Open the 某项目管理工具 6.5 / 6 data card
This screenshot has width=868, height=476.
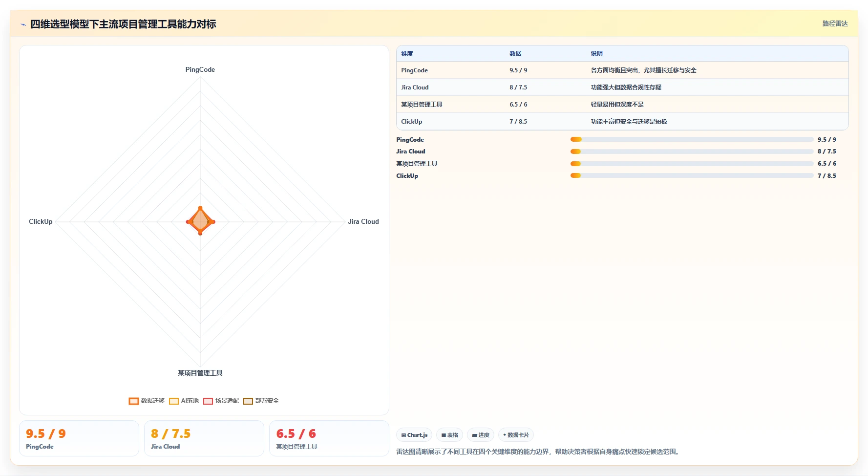[329, 438]
